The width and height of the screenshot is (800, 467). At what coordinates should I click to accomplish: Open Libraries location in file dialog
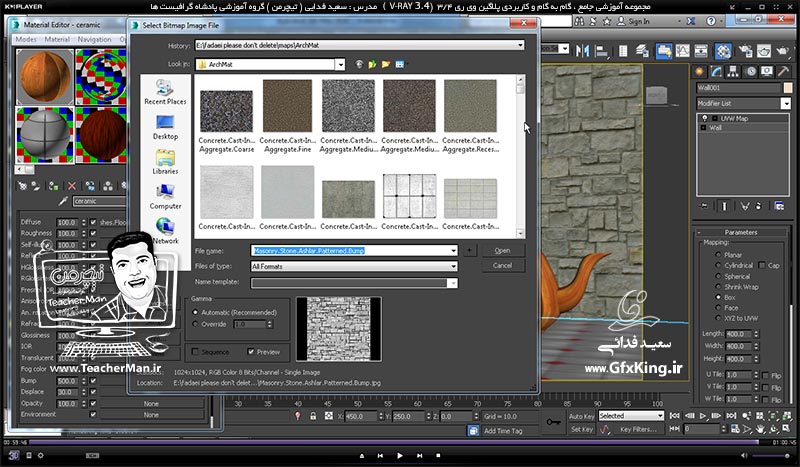pos(165,162)
